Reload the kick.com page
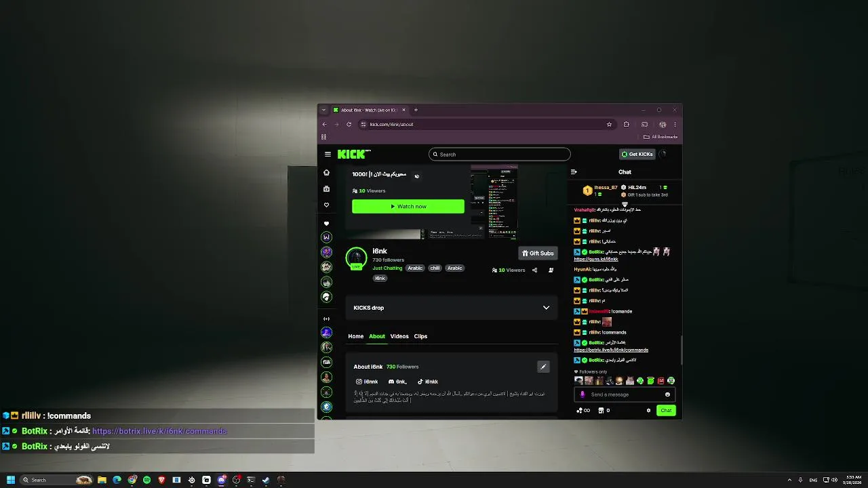868x488 pixels. pyautogui.click(x=349, y=124)
